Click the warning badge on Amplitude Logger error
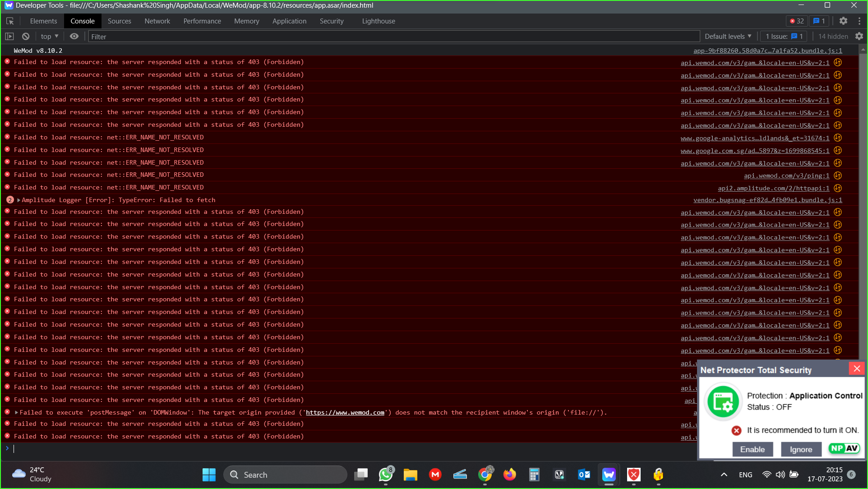 pos(9,199)
